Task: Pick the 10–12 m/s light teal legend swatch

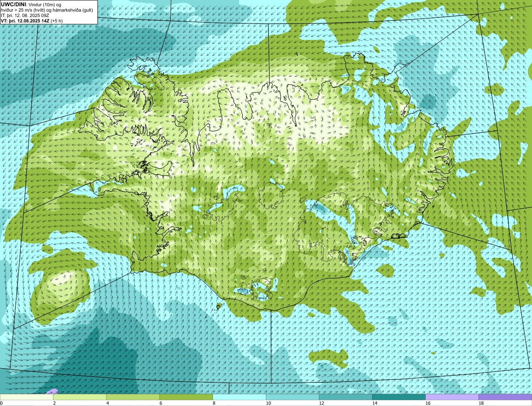Action: (x=293, y=397)
